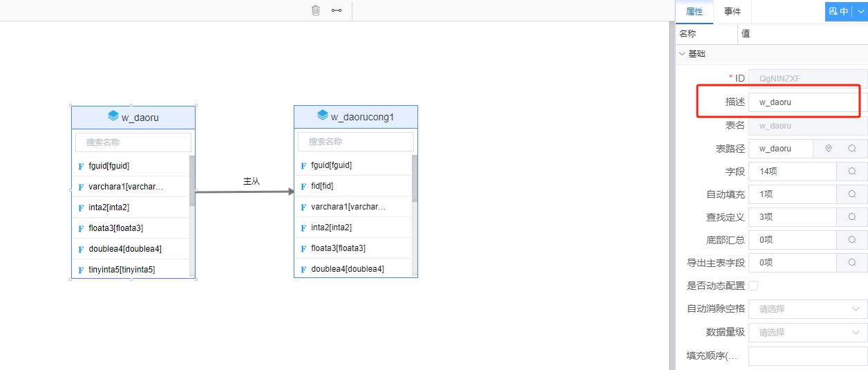Select the w_daorucong1 table layer icon
868x370 pixels.
point(322,115)
